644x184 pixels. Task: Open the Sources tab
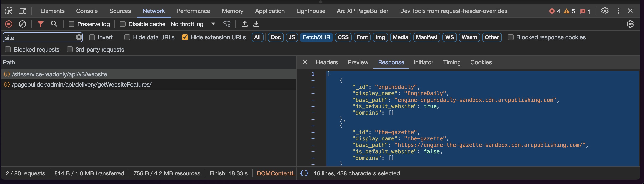120,11
